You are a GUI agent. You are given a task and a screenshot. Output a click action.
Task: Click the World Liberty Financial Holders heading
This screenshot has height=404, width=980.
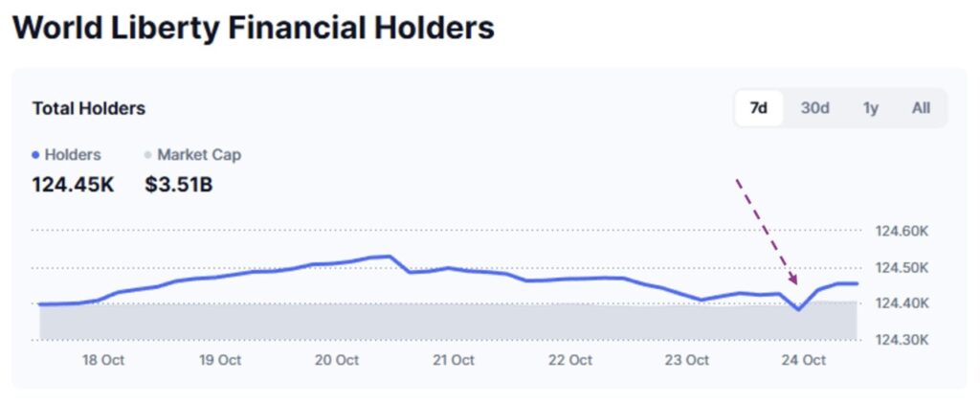click(x=253, y=27)
